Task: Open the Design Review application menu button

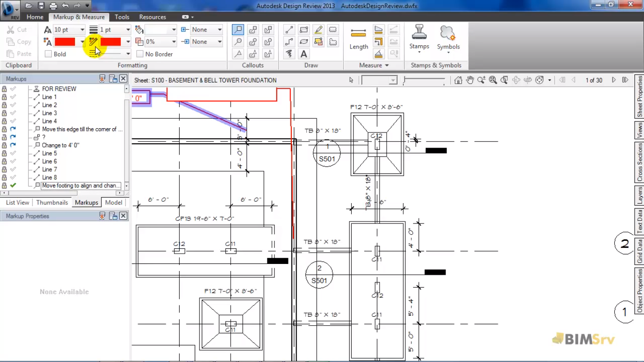Action: point(10,9)
